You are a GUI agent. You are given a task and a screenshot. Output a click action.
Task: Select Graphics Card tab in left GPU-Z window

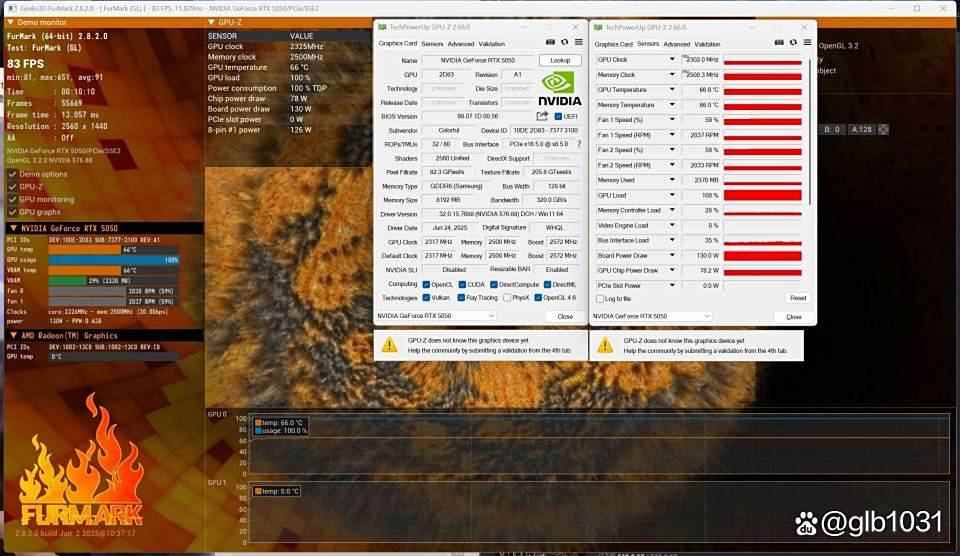398,43
